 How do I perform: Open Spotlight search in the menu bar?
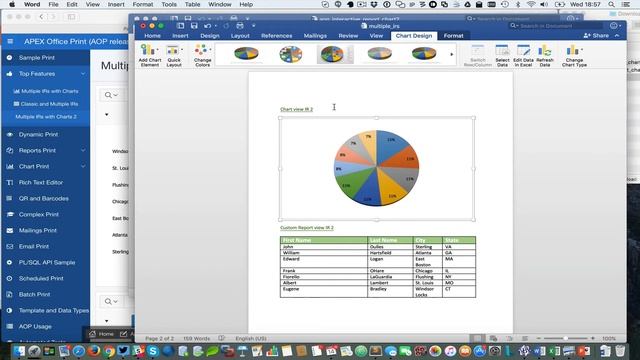click(x=611, y=4)
